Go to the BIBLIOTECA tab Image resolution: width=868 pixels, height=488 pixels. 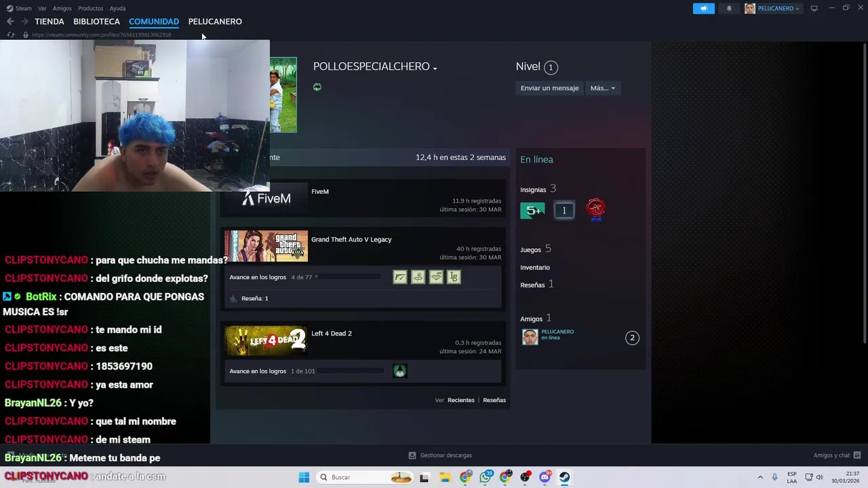click(96, 22)
